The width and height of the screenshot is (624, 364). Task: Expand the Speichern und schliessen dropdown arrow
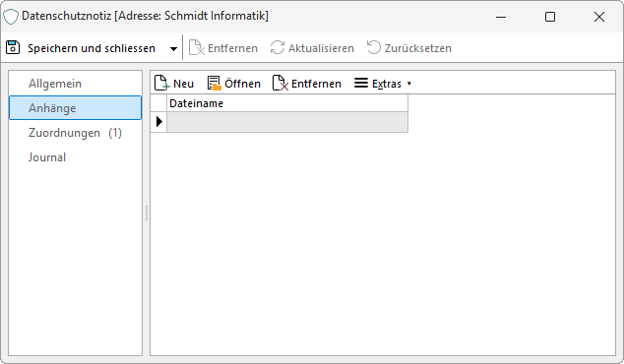point(173,49)
